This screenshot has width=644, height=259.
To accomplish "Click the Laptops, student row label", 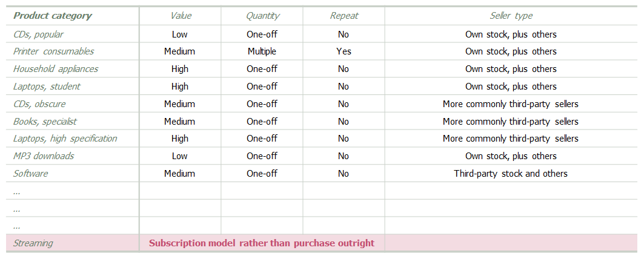I will [47, 86].
